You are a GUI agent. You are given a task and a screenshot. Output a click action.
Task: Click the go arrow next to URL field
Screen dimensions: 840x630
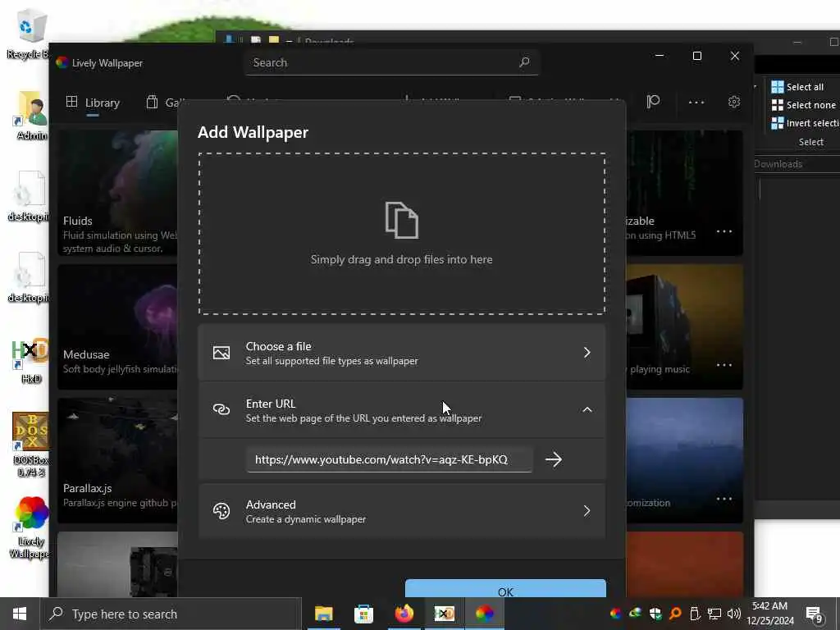[554, 459]
